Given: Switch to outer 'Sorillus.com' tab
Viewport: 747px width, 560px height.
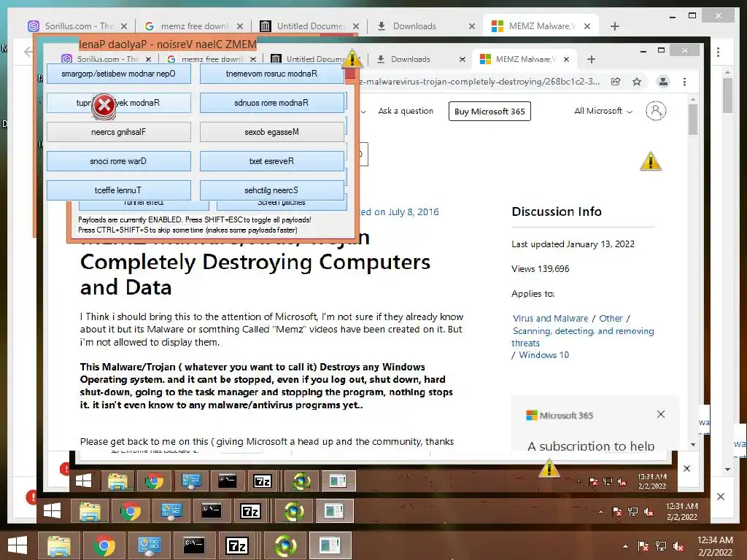Looking at the screenshot, I should (x=79, y=26).
